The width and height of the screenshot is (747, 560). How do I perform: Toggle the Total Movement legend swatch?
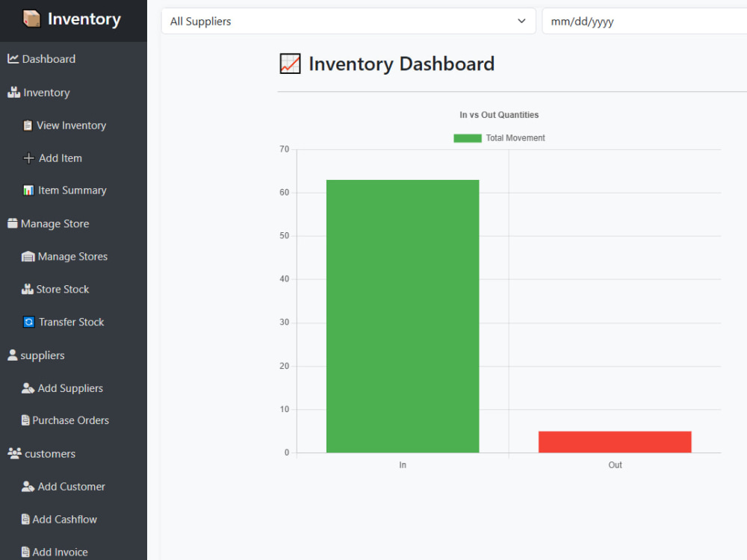[x=468, y=138]
